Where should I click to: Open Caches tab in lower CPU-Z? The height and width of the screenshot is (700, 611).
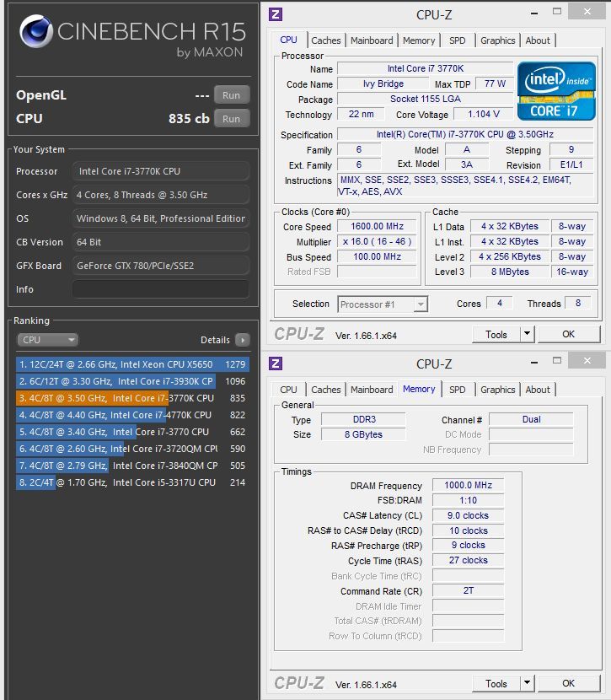pos(326,390)
